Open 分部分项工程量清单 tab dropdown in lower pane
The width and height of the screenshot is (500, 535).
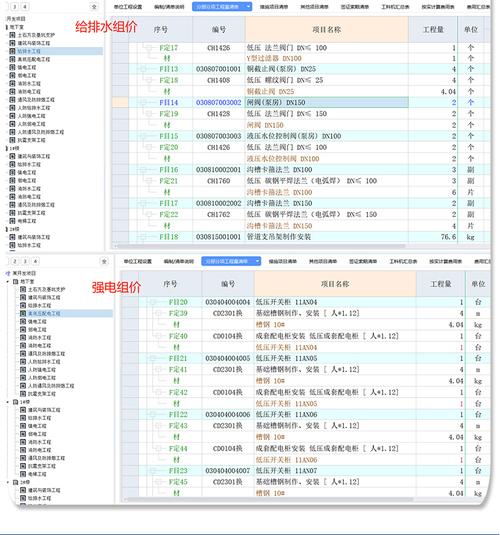click(257, 261)
